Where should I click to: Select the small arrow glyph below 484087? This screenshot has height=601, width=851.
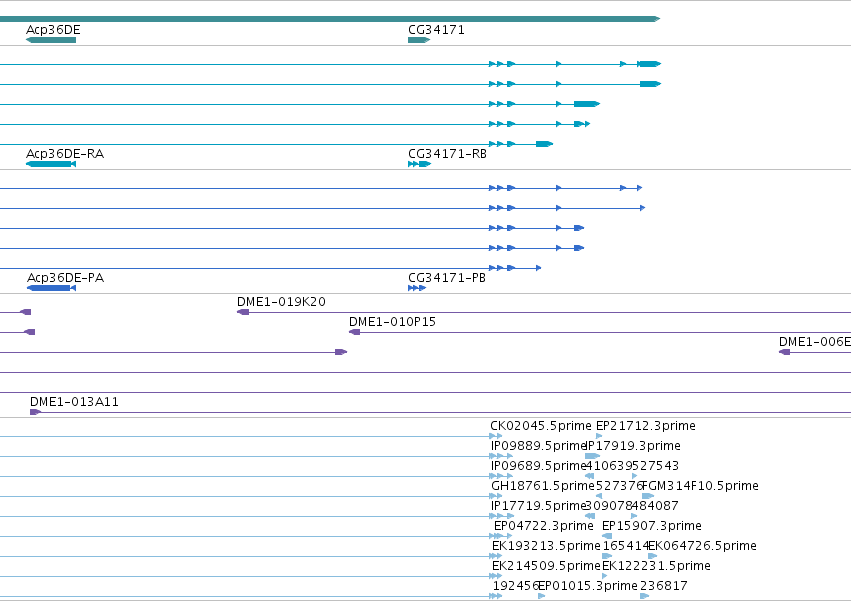coord(634,516)
